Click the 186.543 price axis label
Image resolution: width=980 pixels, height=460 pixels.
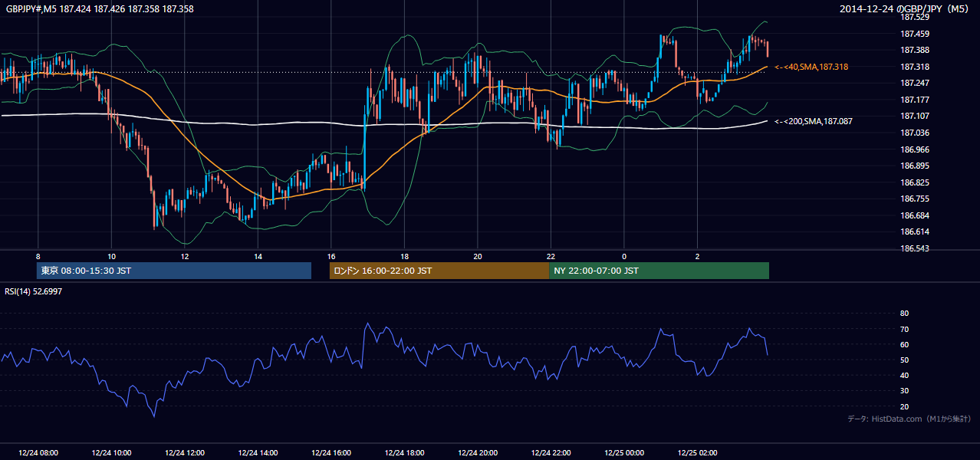pyautogui.click(x=914, y=248)
